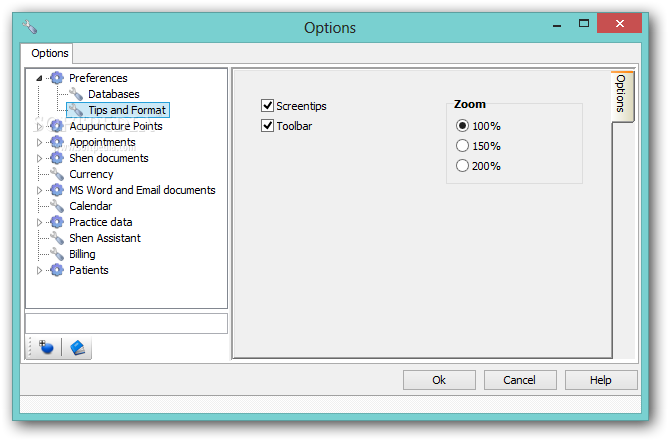The height and width of the screenshot is (441, 669).
Task: Click the blue book icon below the tree
Action: point(77,347)
